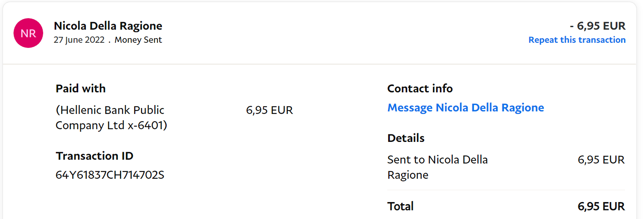The image size is (644, 219).
Task: Select the transaction ID 64Y61837CH714702S
Action: coord(110,175)
